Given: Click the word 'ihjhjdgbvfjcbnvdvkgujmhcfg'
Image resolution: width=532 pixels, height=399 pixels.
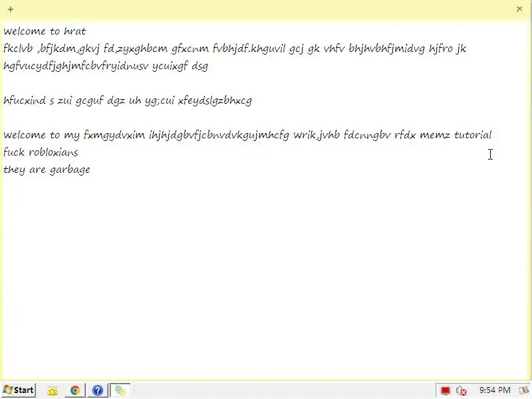Looking at the screenshot, I should tap(219, 136).
